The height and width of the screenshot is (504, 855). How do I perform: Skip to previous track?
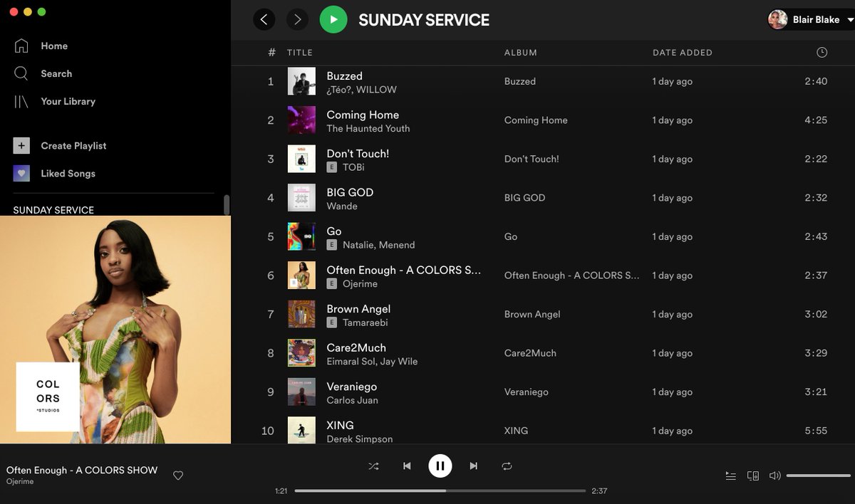[x=407, y=466]
